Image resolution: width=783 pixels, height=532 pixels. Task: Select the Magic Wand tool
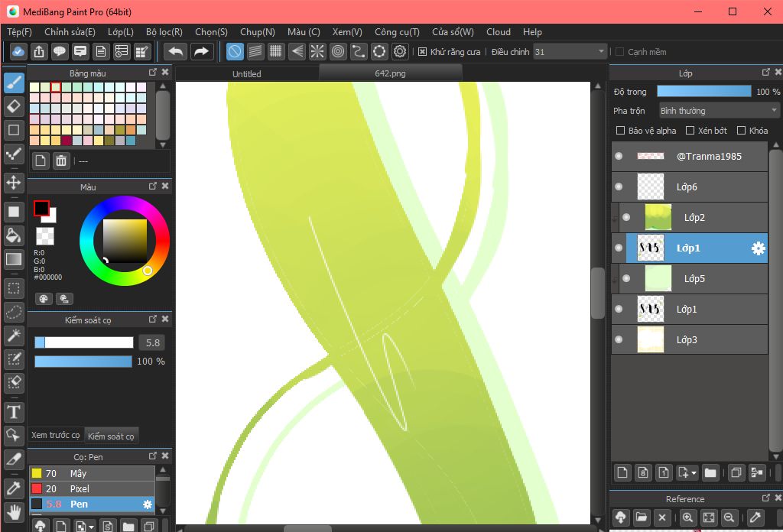pyautogui.click(x=14, y=336)
